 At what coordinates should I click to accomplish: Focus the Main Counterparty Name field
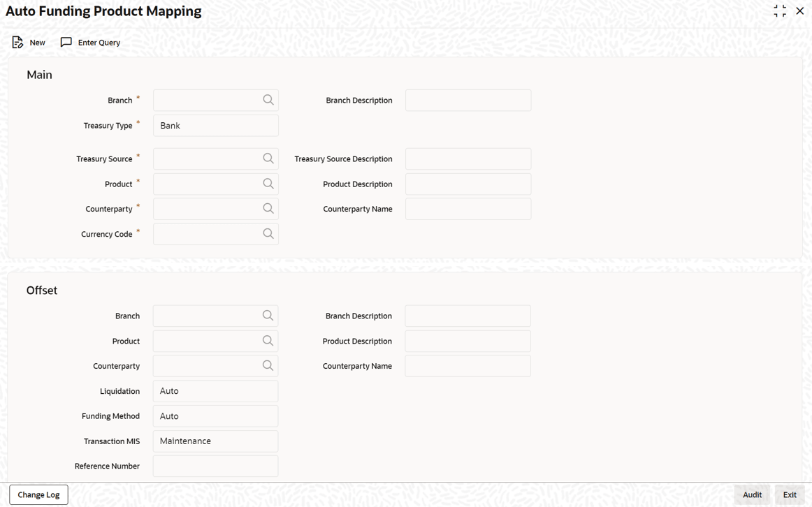tap(468, 209)
